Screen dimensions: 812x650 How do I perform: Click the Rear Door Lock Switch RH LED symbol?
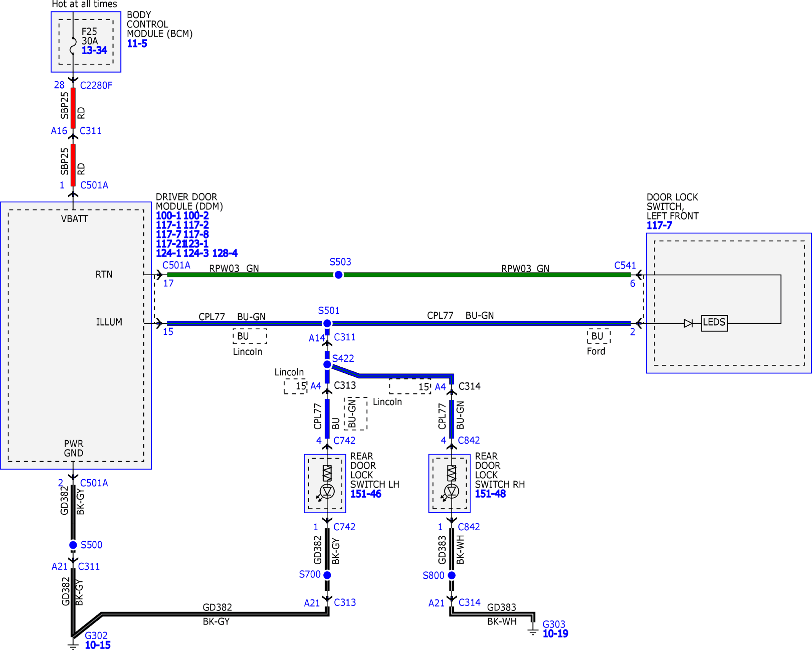[452, 491]
